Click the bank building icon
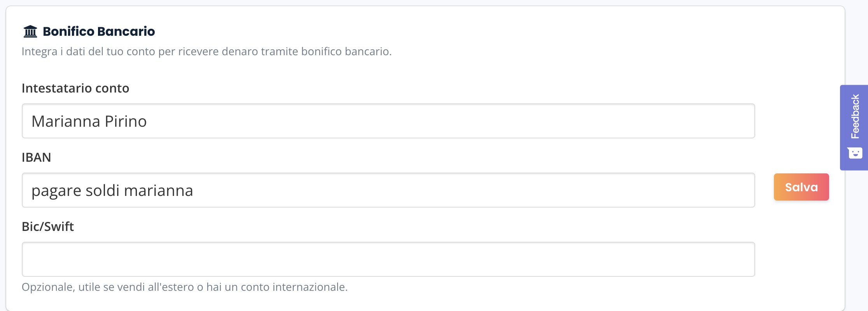This screenshot has width=868, height=311. click(30, 31)
